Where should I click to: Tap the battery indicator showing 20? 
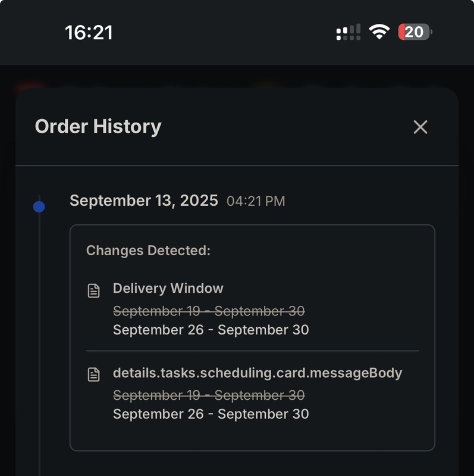415,32
